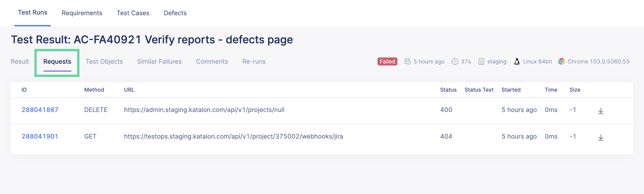Image resolution: width=644 pixels, height=194 pixels.
Task: Open the Comments tab
Action: click(x=212, y=61)
